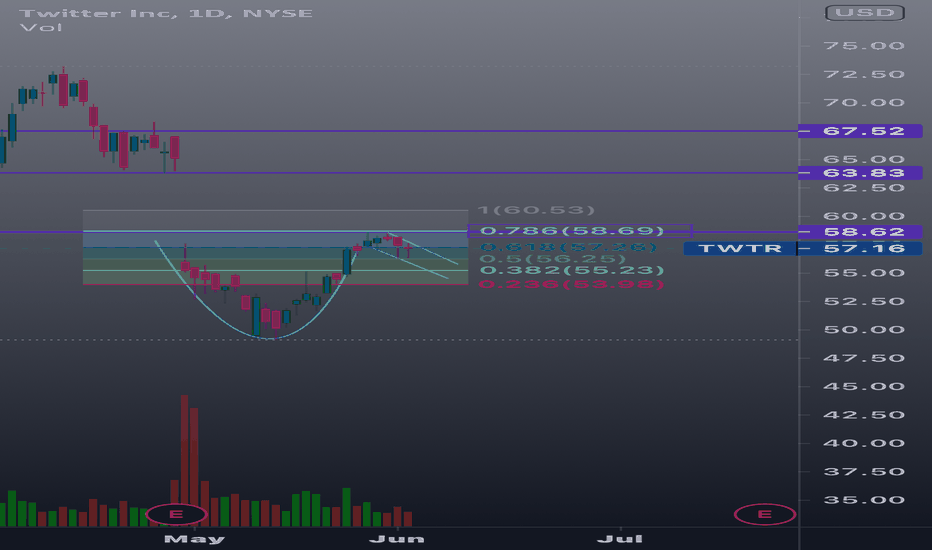This screenshot has width=932, height=550.
Task: Select the 58.62 price level label
Action: pos(860,232)
